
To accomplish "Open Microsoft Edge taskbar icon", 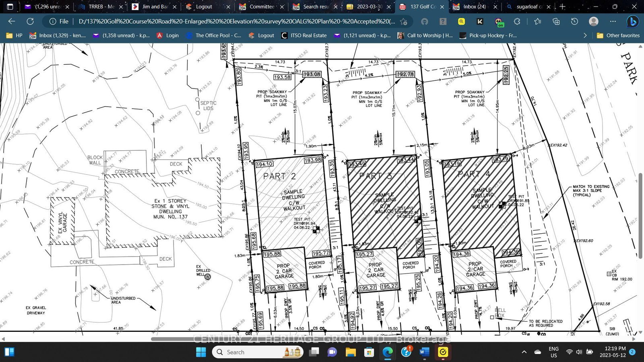I will (x=388, y=352).
